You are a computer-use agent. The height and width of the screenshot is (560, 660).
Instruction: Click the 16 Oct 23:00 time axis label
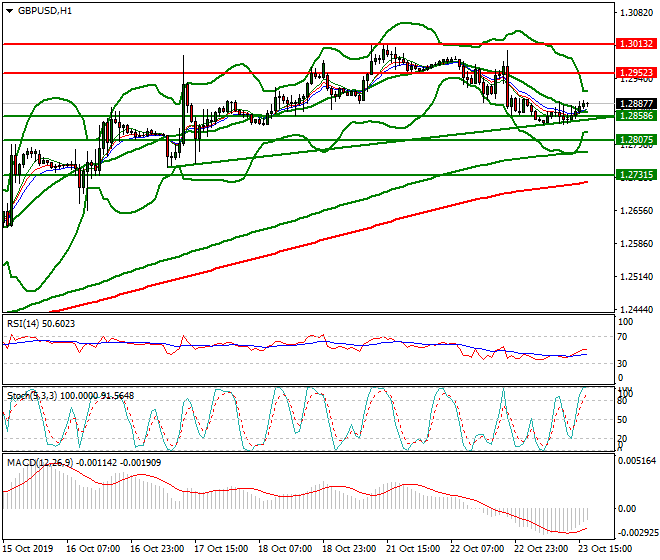point(157,549)
